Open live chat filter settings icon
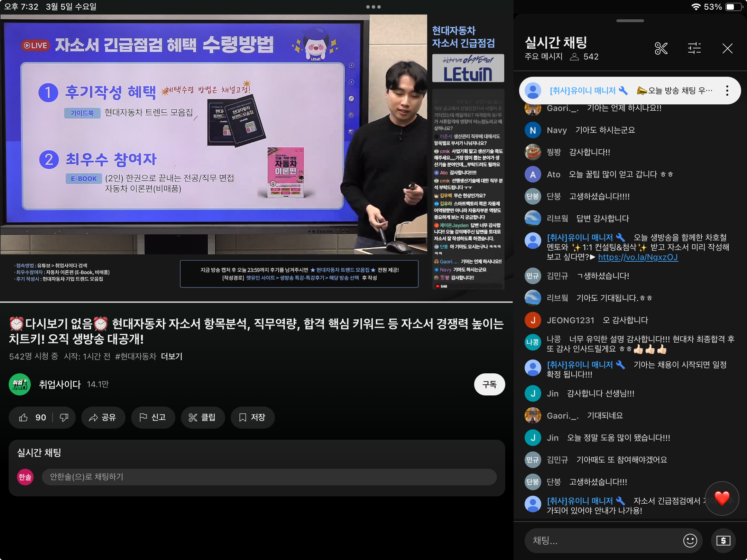The height and width of the screenshot is (560, 747). point(694,48)
